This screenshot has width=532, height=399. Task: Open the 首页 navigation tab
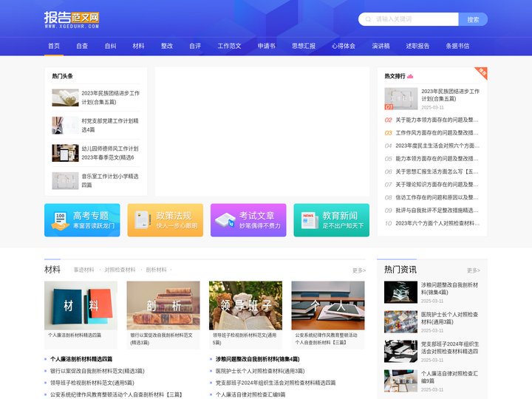click(54, 46)
